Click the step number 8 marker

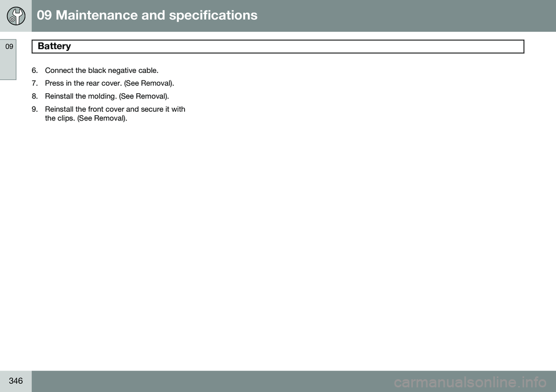click(x=34, y=96)
